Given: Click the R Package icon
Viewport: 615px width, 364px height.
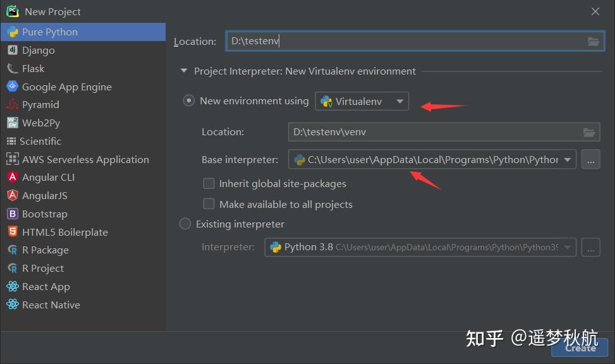Looking at the screenshot, I should [13, 250].
